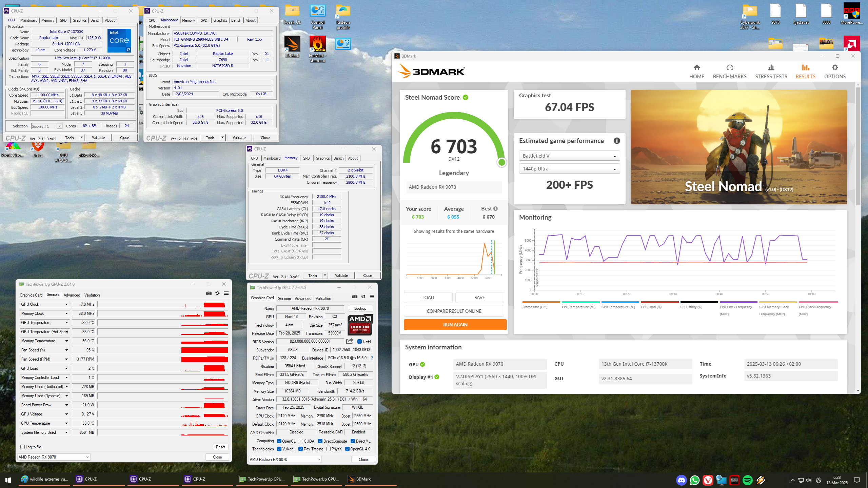Open the GPU selector dropdown in GPU-Z Graphics Card window
This screenshot has width=868, height=488.
[285, 460]
